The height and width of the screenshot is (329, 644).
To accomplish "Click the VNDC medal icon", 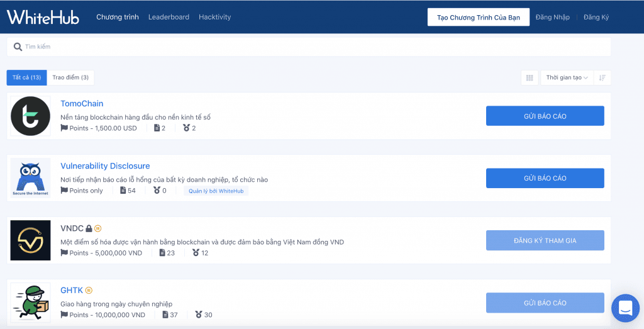I will [196, 253].
